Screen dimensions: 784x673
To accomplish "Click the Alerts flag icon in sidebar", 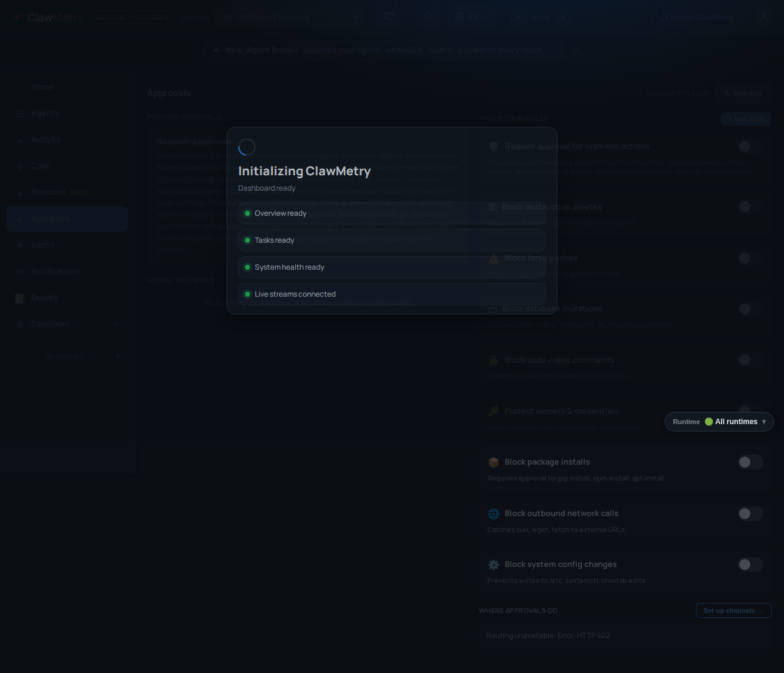I will 20,245.
